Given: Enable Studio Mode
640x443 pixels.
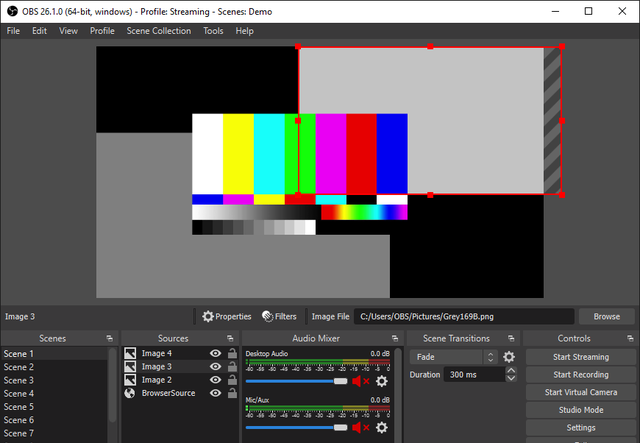Looking at the screenshot, I should pyautogui.click(x=580, y=410).
